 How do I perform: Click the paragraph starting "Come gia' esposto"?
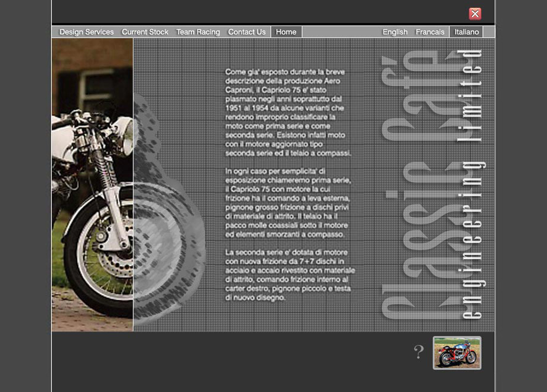[288, 113]
